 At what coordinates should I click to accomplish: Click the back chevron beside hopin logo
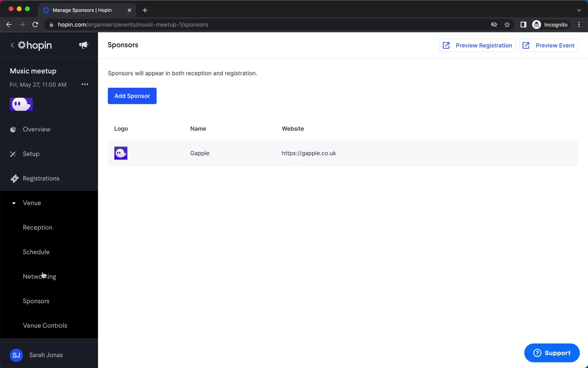click(x=12, y=45)
